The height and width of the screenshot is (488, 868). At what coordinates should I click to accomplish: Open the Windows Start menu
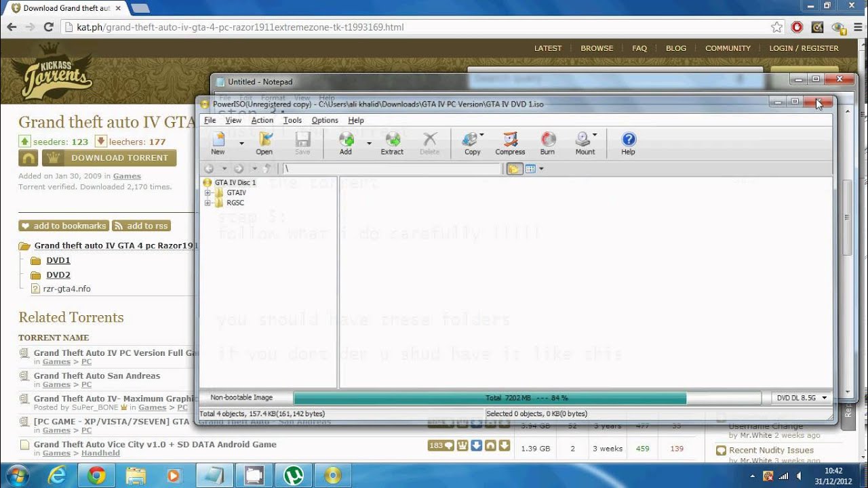point(18,475)
